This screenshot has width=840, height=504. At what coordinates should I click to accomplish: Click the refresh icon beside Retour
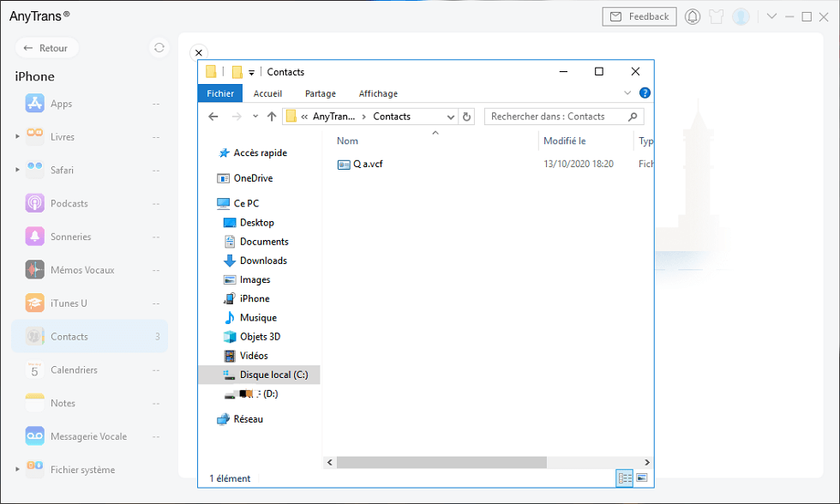tap(159, 48)
